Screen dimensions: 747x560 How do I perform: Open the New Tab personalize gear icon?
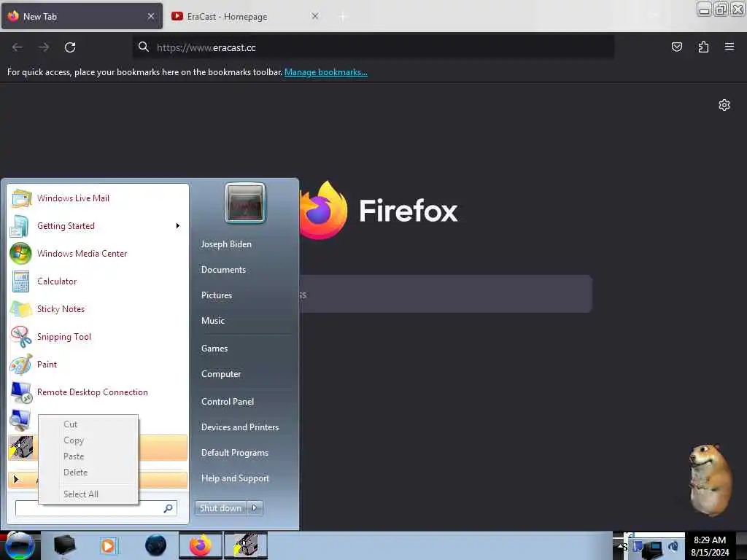[x=724, y=105]
